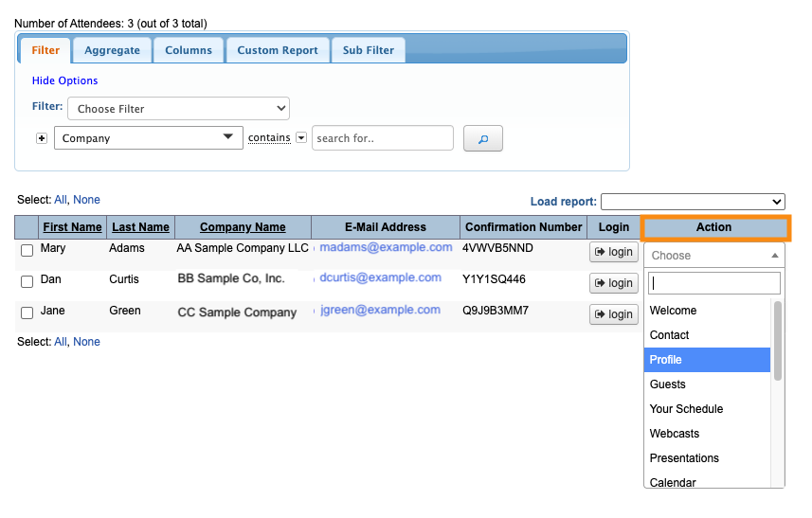812x518 pixels.
Task: Tick the checkbox for Mary Adams
Action: point(27,251)
